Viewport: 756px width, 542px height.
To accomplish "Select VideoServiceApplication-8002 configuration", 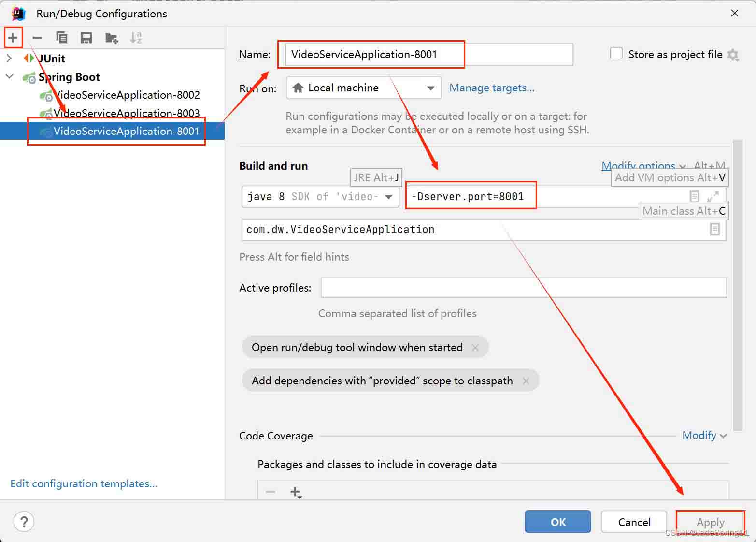I will (127, 95).
